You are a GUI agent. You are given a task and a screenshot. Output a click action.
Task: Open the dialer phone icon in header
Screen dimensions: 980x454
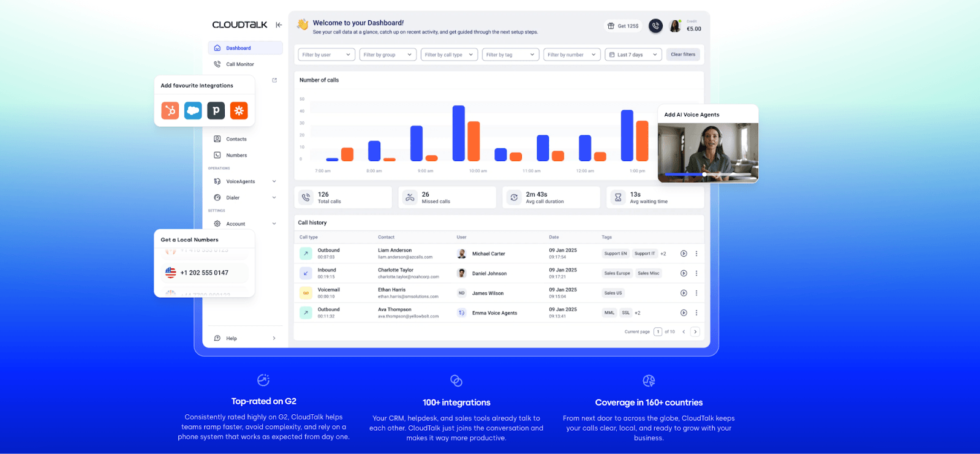(x=655, y=26)
